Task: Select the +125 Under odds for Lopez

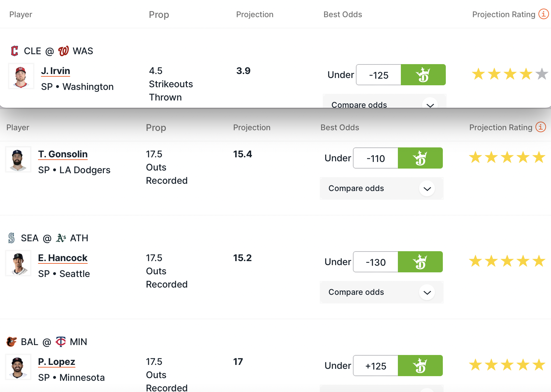Action: (x=376, y=366)
